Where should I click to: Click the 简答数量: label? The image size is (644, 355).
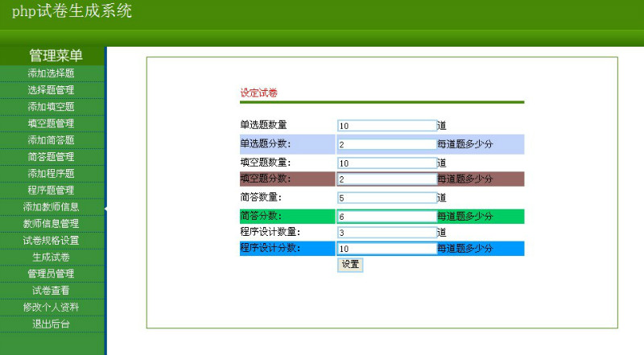[x=261, y=197]
